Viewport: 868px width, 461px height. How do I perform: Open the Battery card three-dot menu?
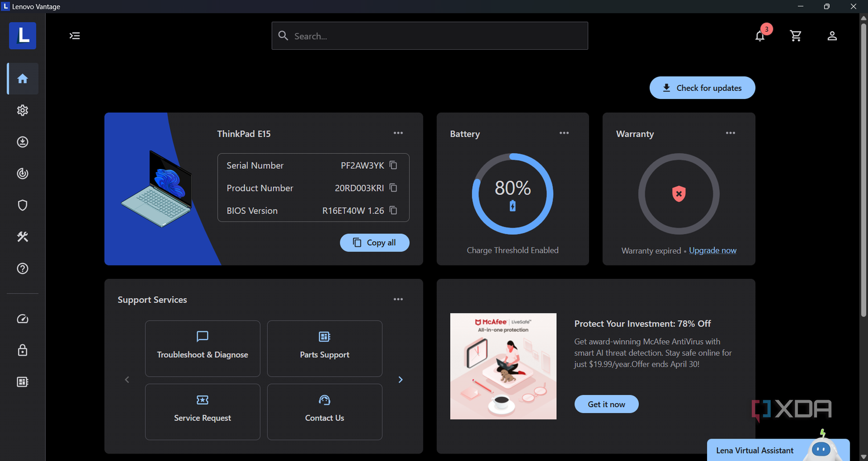[x=564, y=133]
